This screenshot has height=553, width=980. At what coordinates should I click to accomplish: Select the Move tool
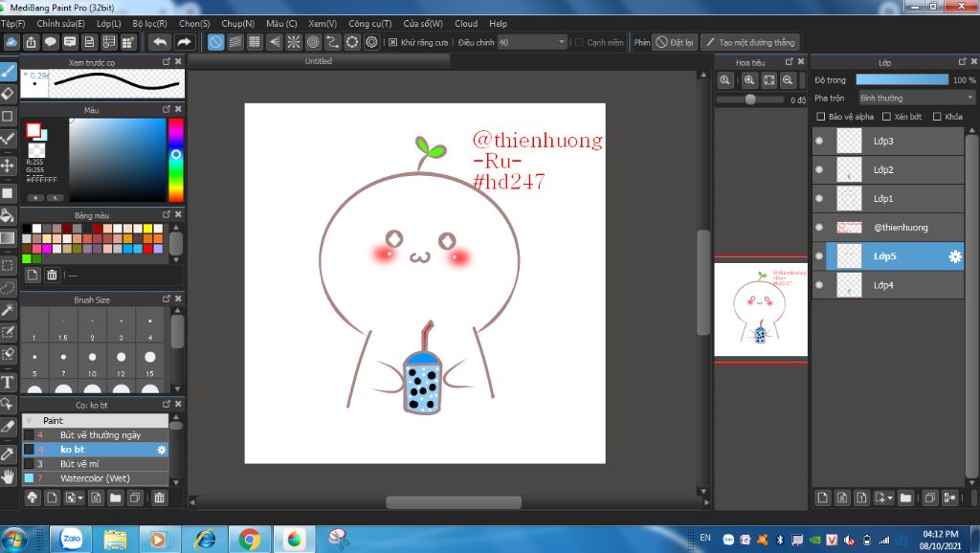[x=8, y=166]
